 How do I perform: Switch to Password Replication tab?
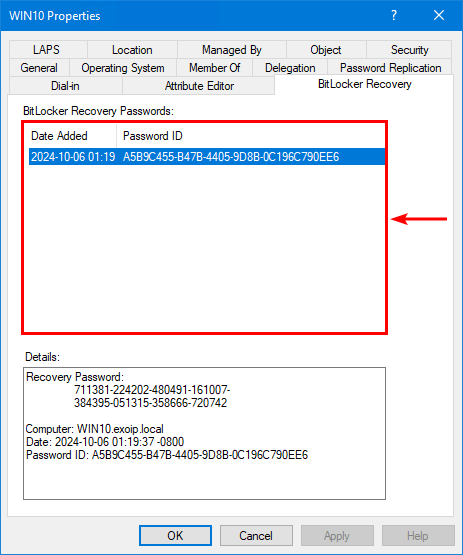pos(390,68)
